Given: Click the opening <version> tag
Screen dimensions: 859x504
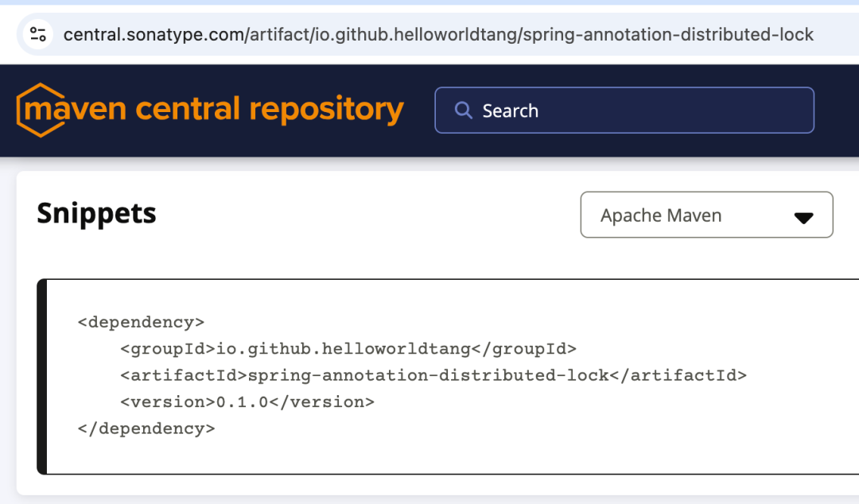Looking at the screenshot, I should (x=168, y=401).
